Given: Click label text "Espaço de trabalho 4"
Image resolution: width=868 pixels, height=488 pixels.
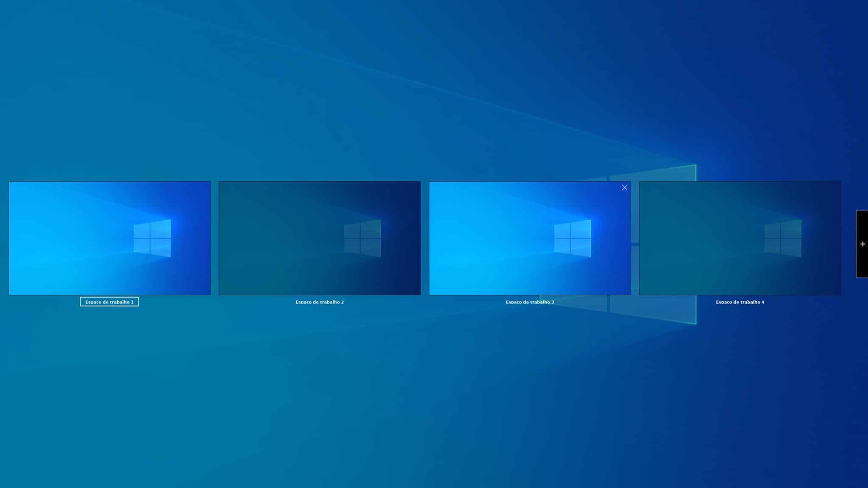Looking at the screenshot, I should point(740,302).
